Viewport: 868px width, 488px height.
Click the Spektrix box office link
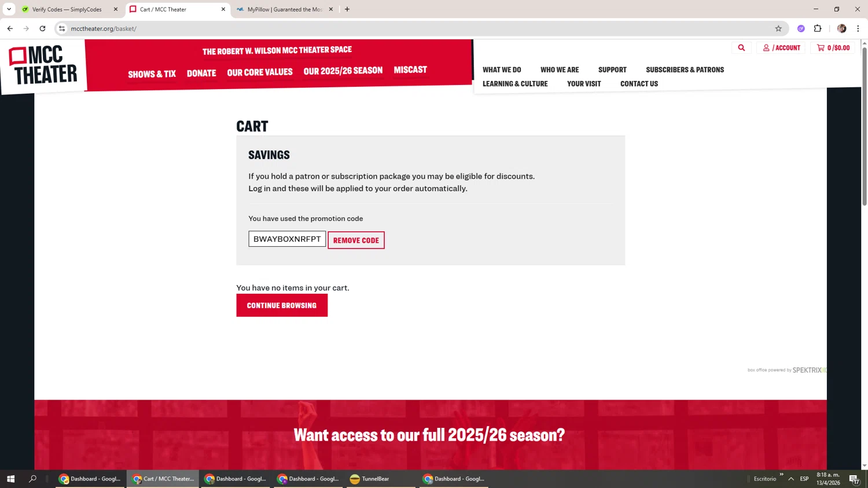(x=787, y=370)
